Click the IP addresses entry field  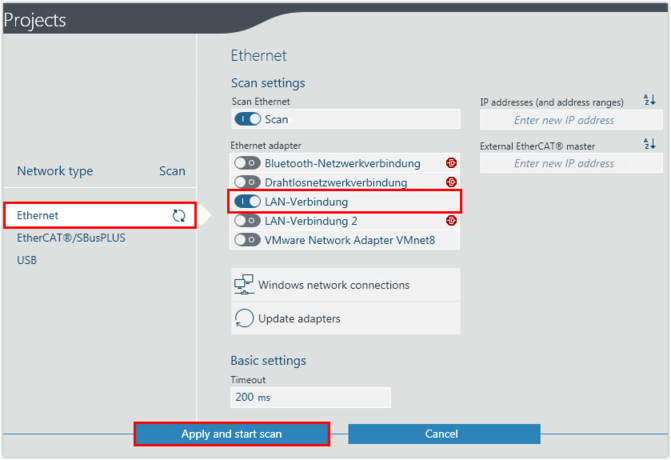point(563,120)
